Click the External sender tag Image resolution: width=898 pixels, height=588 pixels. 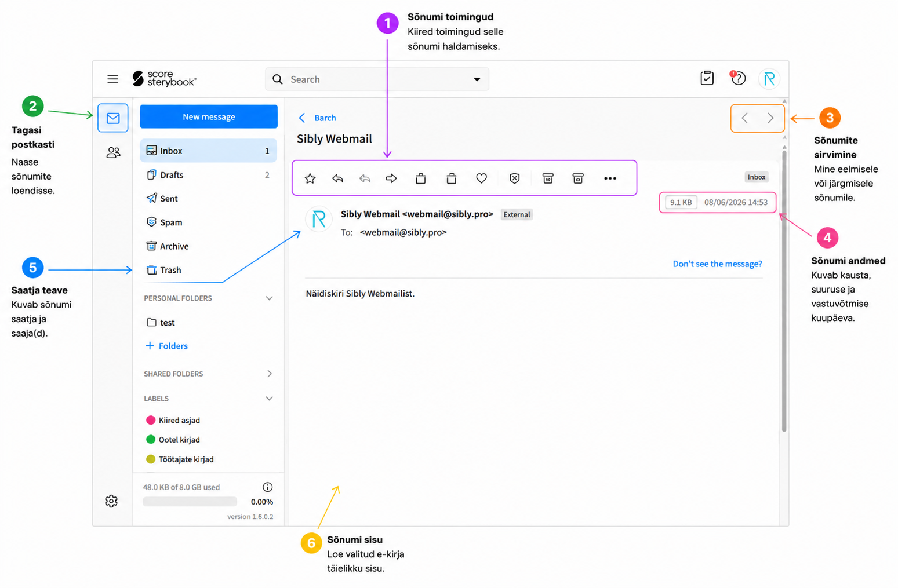[517, 214]
